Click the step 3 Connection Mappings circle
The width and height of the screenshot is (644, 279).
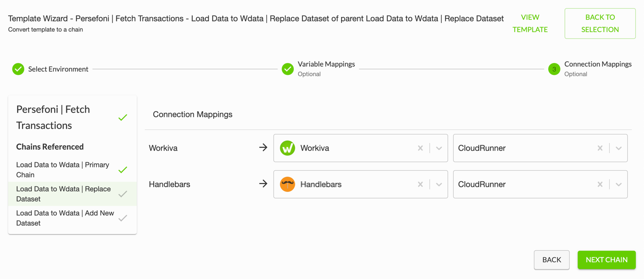(x=554, y=69)
